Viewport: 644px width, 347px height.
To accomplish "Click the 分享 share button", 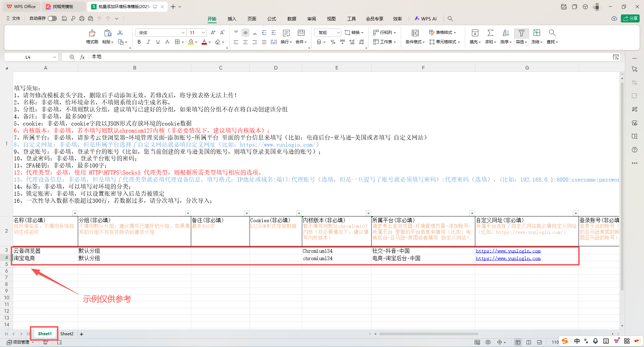I will 631,18.
